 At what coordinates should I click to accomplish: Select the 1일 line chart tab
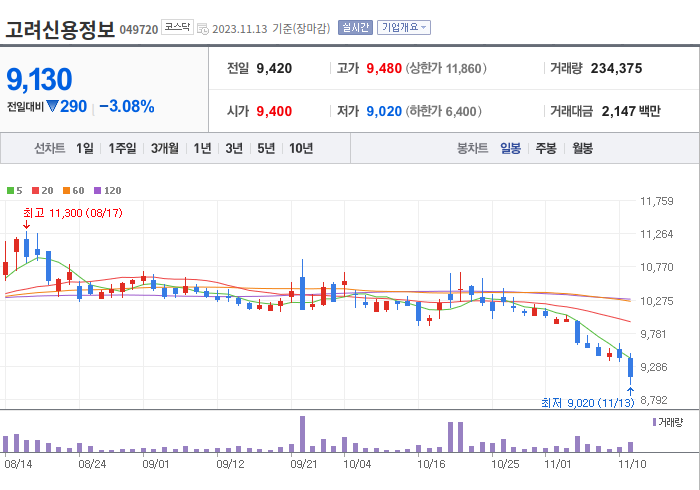tap(85, 148)
